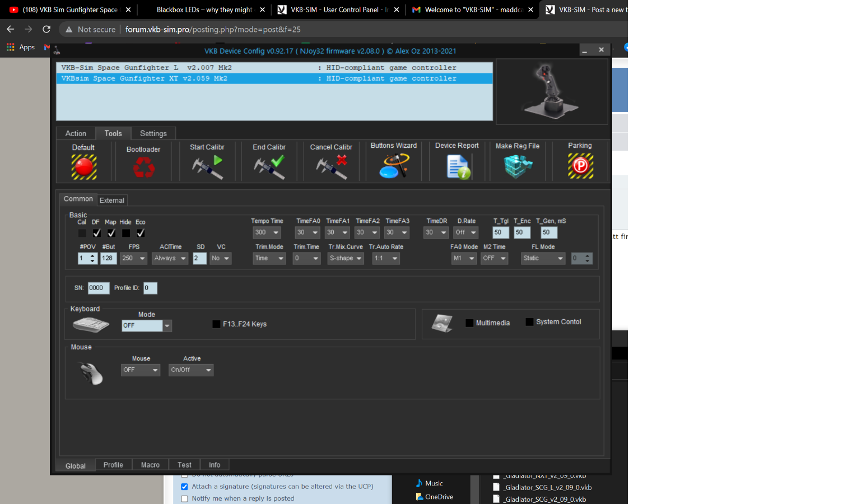Start calibration with Start Calibr icon

(207, 167)
